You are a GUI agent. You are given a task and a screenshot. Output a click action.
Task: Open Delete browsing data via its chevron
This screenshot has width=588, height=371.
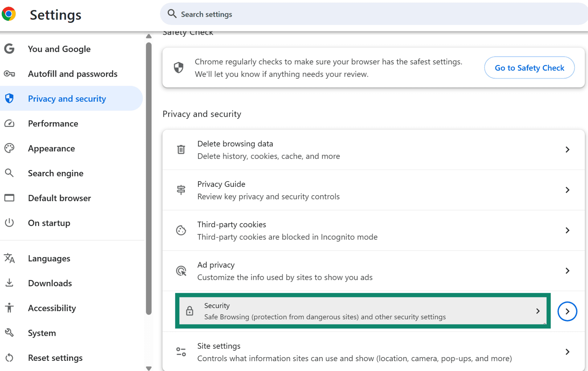pyautogui.click(x=568, y=149)
